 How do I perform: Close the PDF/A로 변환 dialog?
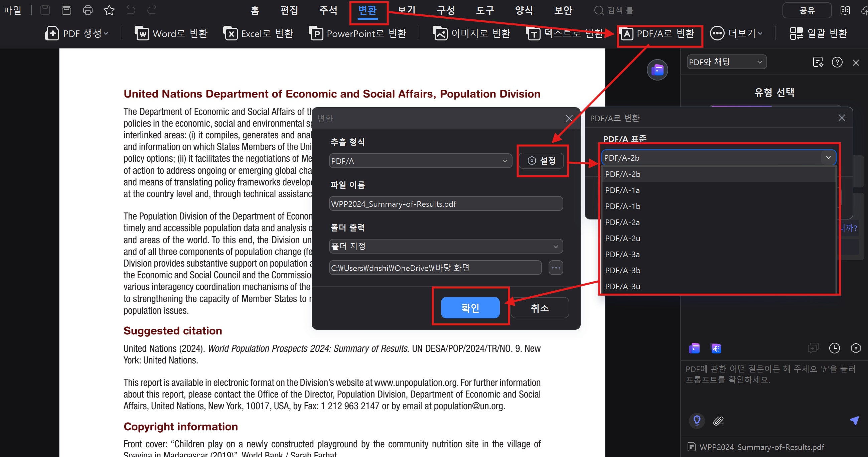click(841, 118)
